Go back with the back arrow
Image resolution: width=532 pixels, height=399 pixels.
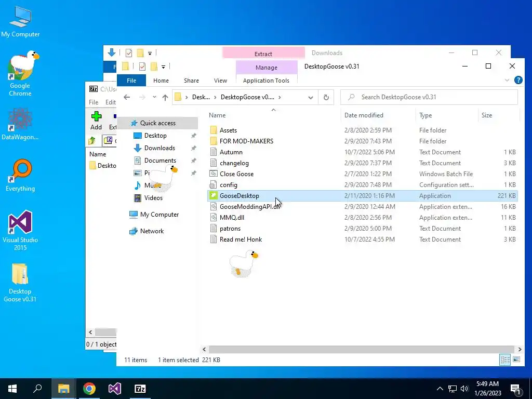pos(127,97)
